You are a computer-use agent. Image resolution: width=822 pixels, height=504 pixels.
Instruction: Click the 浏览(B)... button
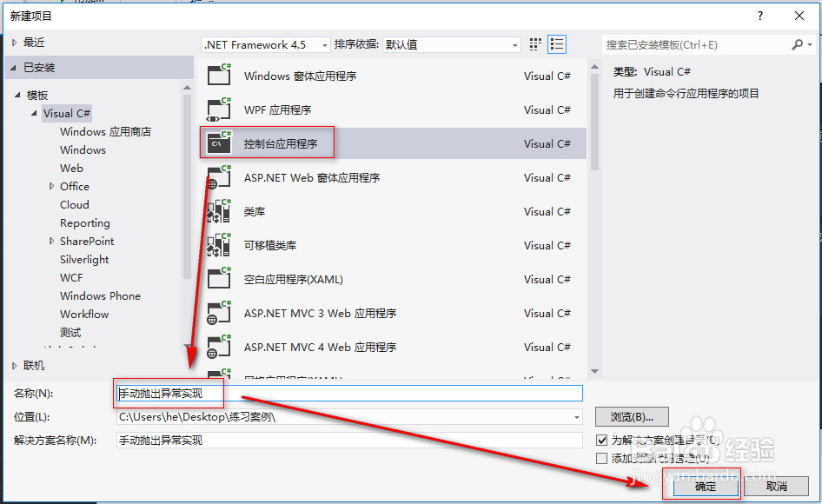632,417
